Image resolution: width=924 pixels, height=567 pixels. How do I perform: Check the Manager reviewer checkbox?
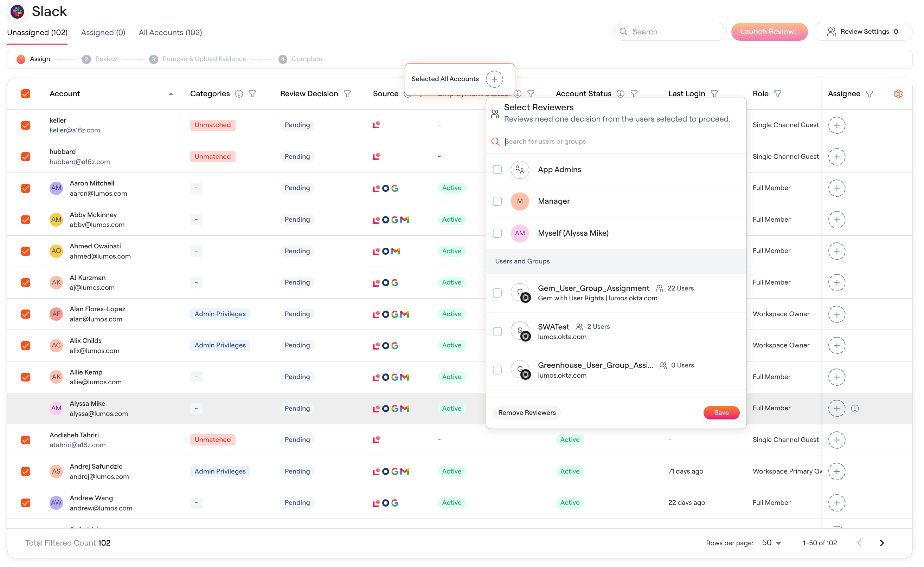pyautogui.click(x=497, y=201)
